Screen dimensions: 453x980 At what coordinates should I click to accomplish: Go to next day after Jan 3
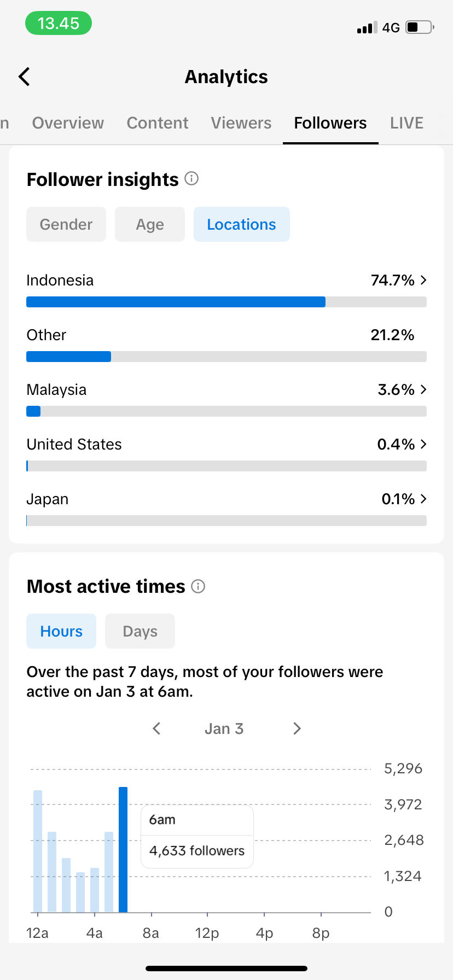click(x=297, y=728)
